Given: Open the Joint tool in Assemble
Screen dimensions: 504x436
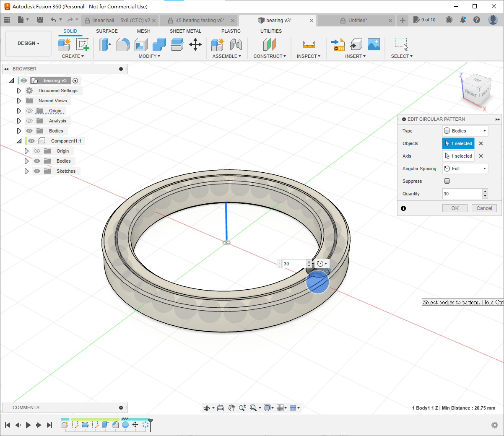Looking at the screenshot, I should click(x=236, y=44).
